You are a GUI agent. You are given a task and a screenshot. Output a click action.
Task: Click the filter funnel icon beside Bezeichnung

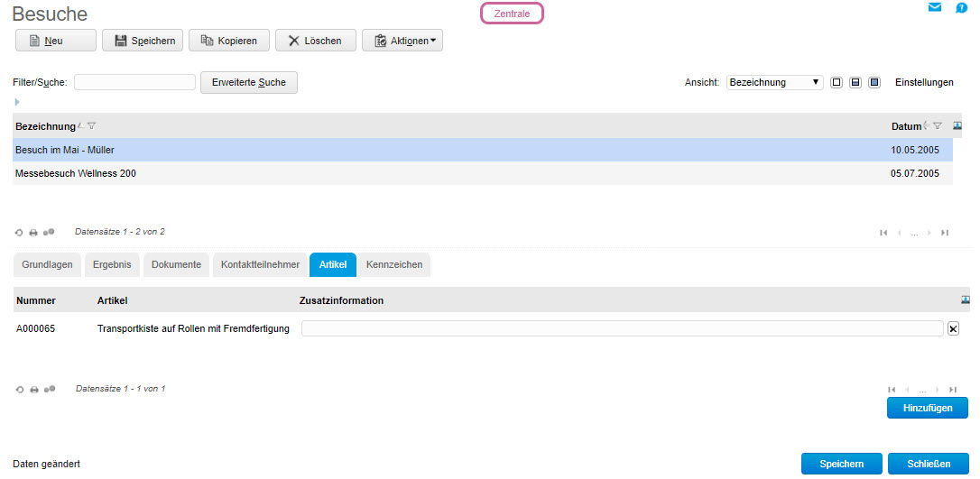(x=91, y=126)
